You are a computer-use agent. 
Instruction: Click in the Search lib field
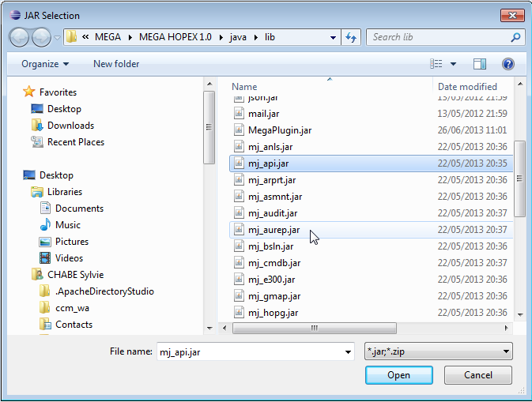pos(439,37)
